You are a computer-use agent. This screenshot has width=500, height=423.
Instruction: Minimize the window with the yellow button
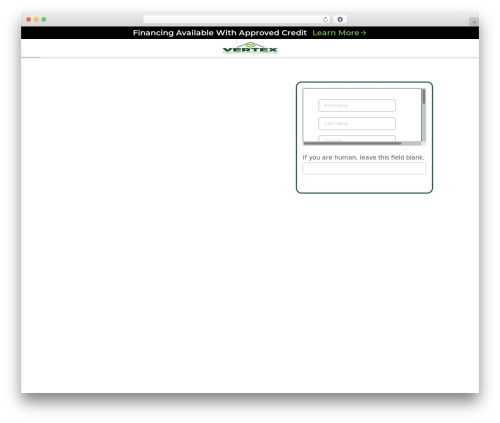(x=36, y=19)
